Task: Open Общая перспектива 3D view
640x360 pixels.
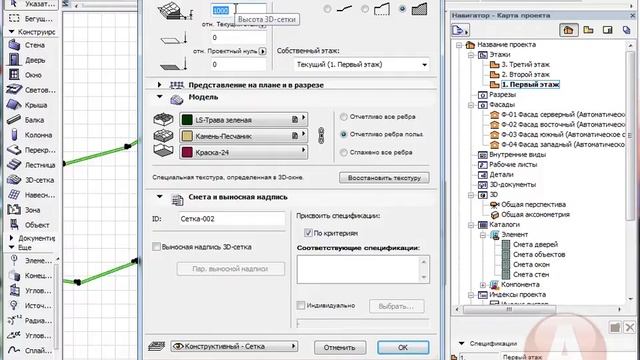Action: 533,204
